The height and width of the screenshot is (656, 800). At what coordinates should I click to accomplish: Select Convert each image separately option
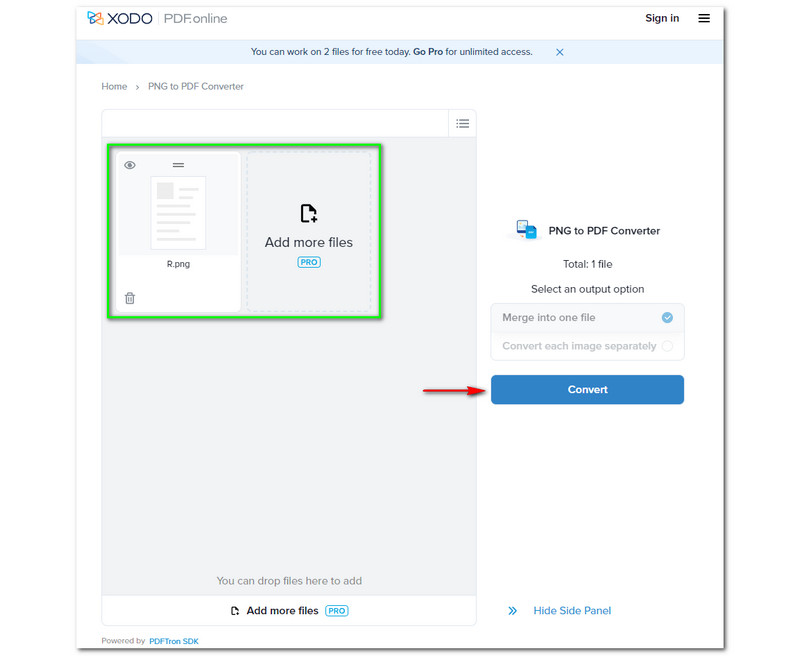pos(587,346)
